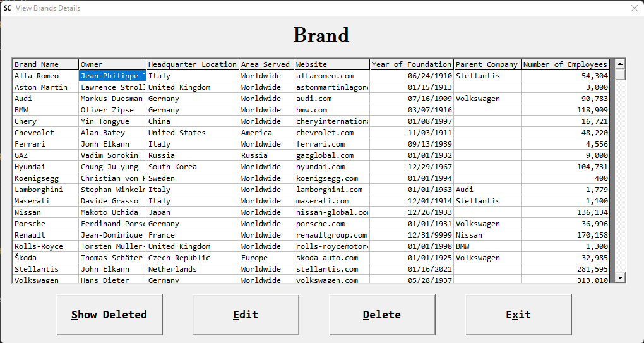The width and height of the screenshot is (644, 343).
Task: Select the Škoda brand cell
Action: tap(45, 258)
